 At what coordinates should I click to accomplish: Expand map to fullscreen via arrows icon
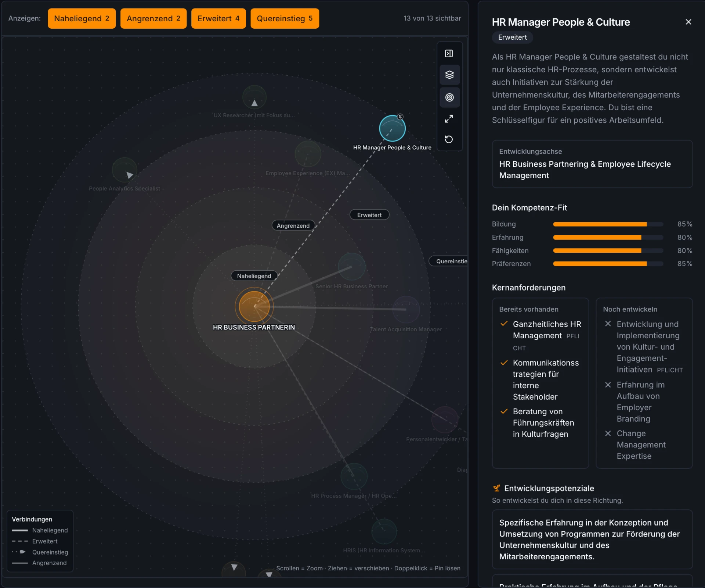[x=449, y=119]
